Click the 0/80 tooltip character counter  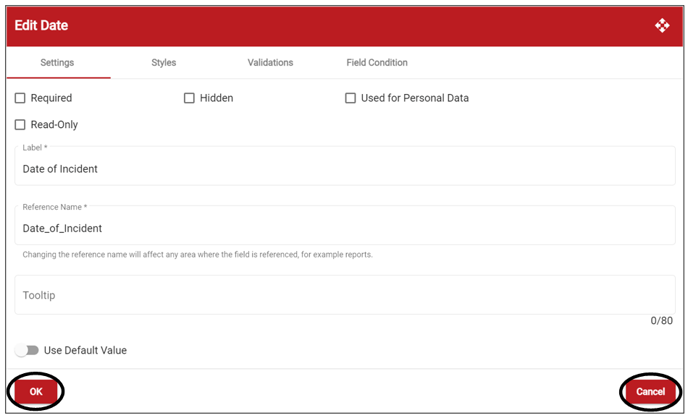pyautogui.click(x=661, y=321)
